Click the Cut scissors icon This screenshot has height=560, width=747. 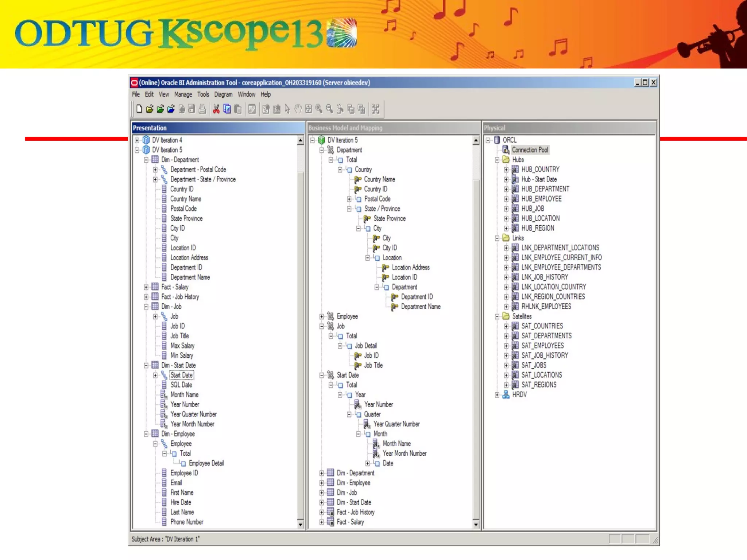216,109
